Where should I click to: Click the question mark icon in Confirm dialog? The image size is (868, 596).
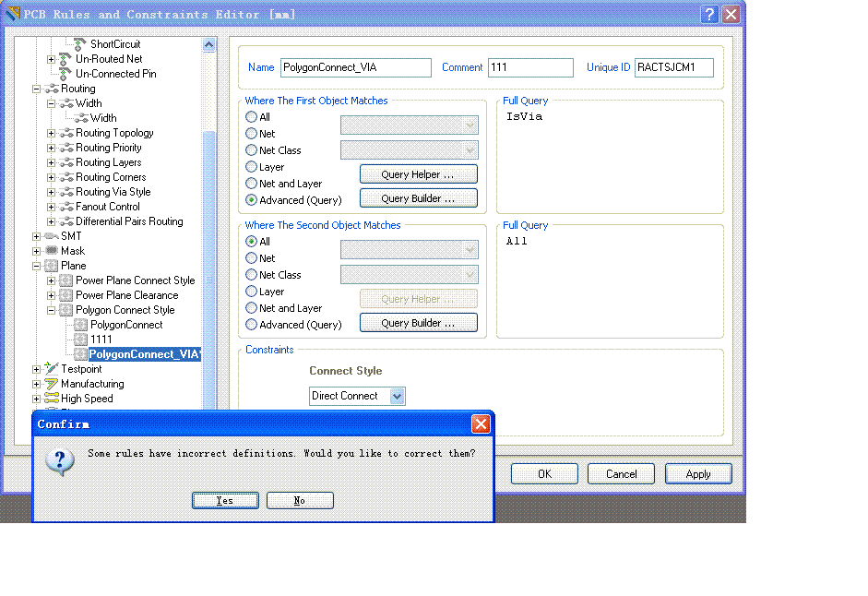pos(60,461)
